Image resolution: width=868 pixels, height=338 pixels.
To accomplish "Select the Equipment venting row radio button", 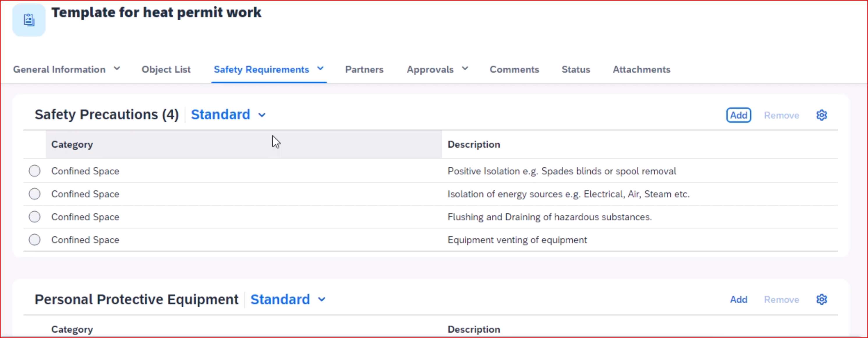I will (x=34, y=240).
